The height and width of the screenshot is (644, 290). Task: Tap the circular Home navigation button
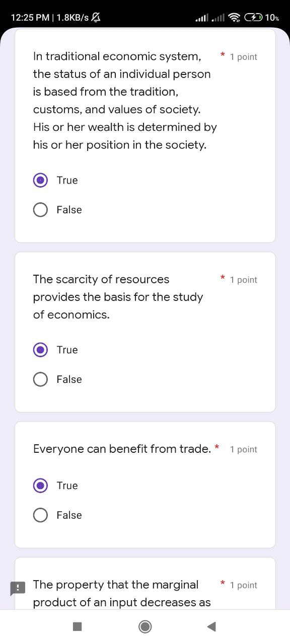[x=145, y=626]
